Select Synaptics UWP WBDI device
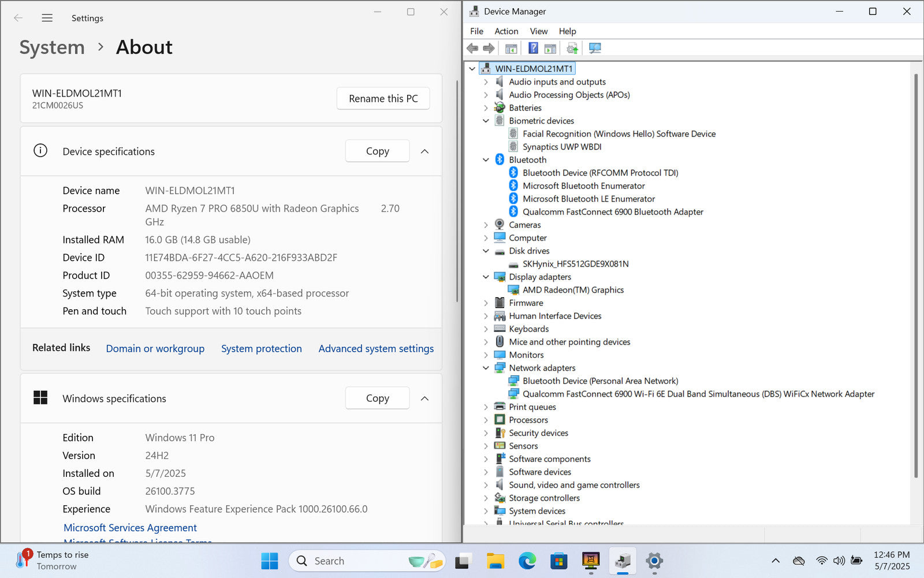Viewport: 924px width, 578px height. click(562, 147)
